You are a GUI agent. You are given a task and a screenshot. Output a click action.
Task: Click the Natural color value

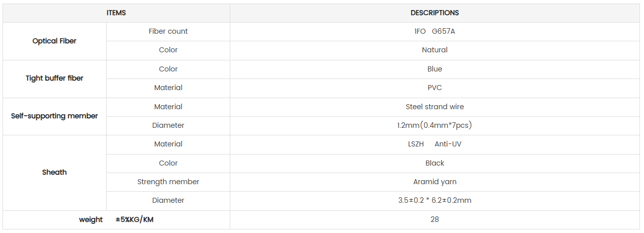(435, 50)
